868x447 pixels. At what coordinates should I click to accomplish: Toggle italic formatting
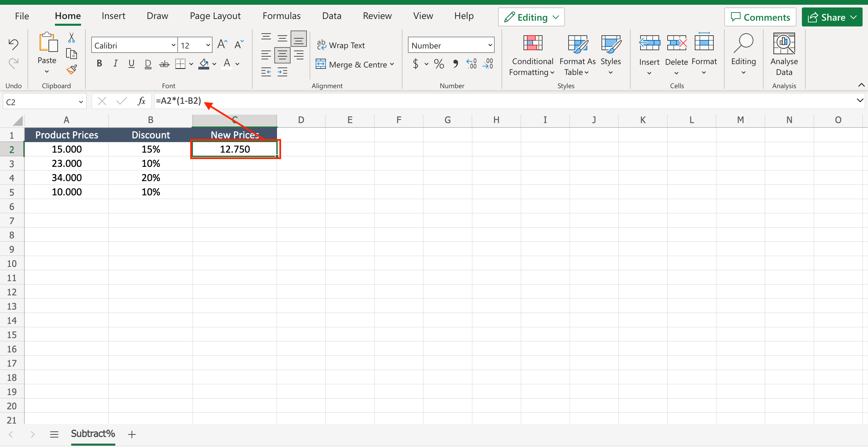coord(115,63)
